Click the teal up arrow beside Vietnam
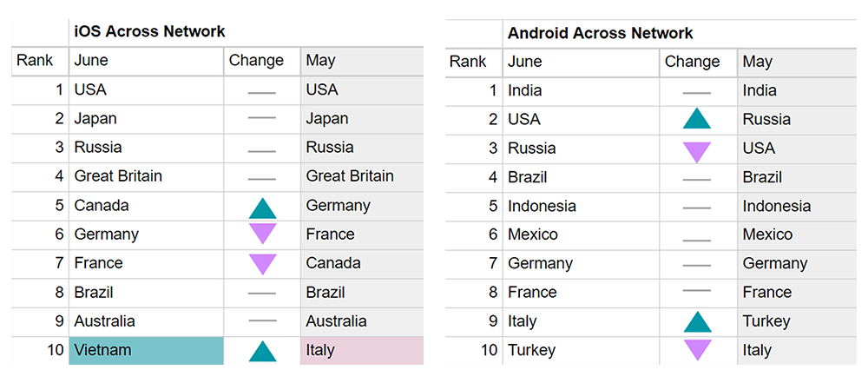Screen dimensions: 868x383 (x=262, y=351)
